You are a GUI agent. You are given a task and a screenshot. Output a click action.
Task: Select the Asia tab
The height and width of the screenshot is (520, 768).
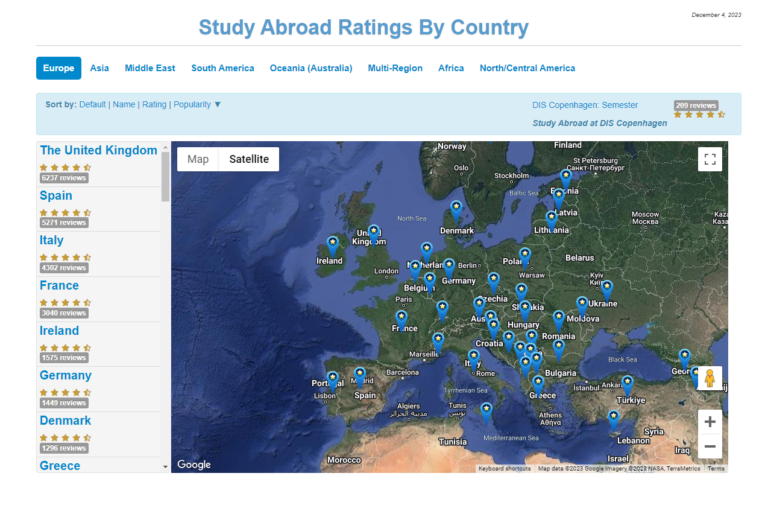pyautogui.click(x=99, y=68)
